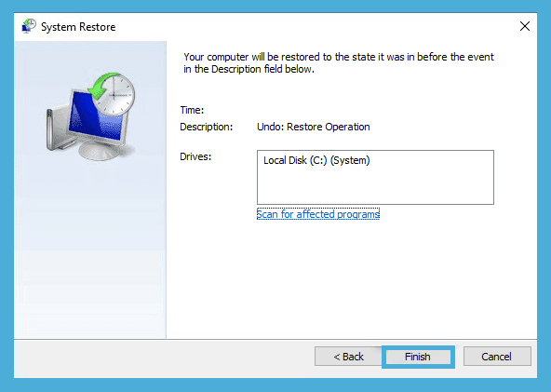Click the green arrow on the restore illustration
Screen dimensions: 551x392
click(x=101, y=86)
